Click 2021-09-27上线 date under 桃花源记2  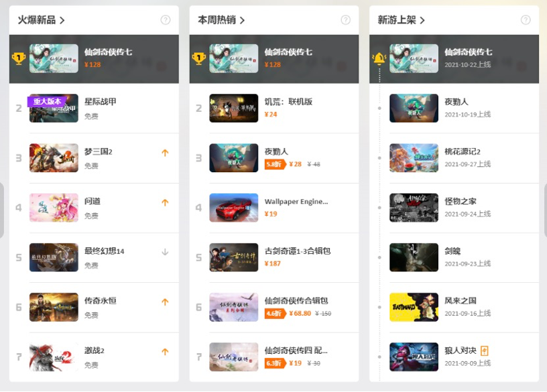468,164
